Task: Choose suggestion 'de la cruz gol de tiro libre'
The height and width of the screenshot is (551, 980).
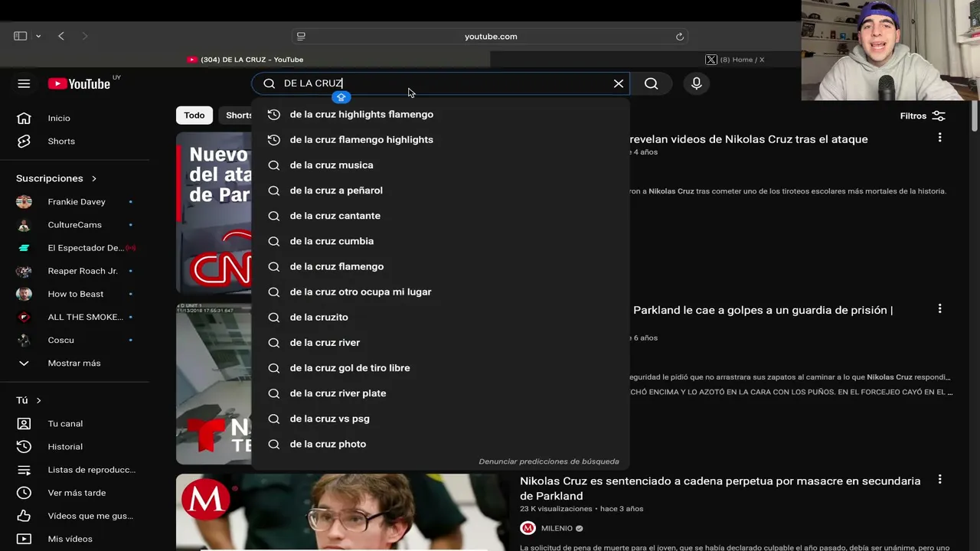Action: tap(440, 367)
